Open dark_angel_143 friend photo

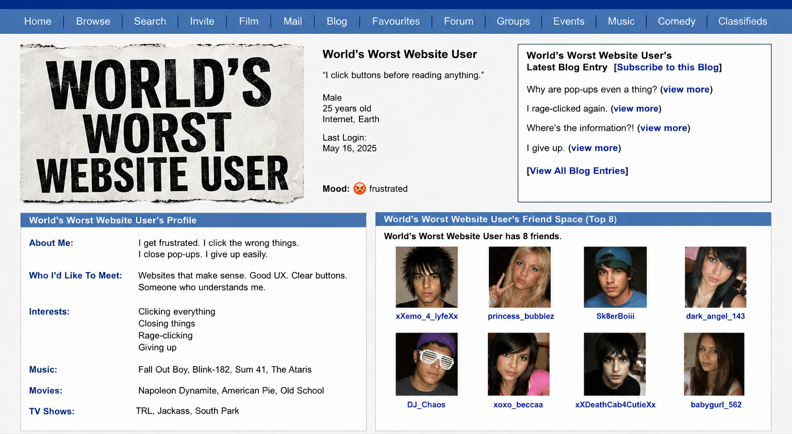[715, 277]
